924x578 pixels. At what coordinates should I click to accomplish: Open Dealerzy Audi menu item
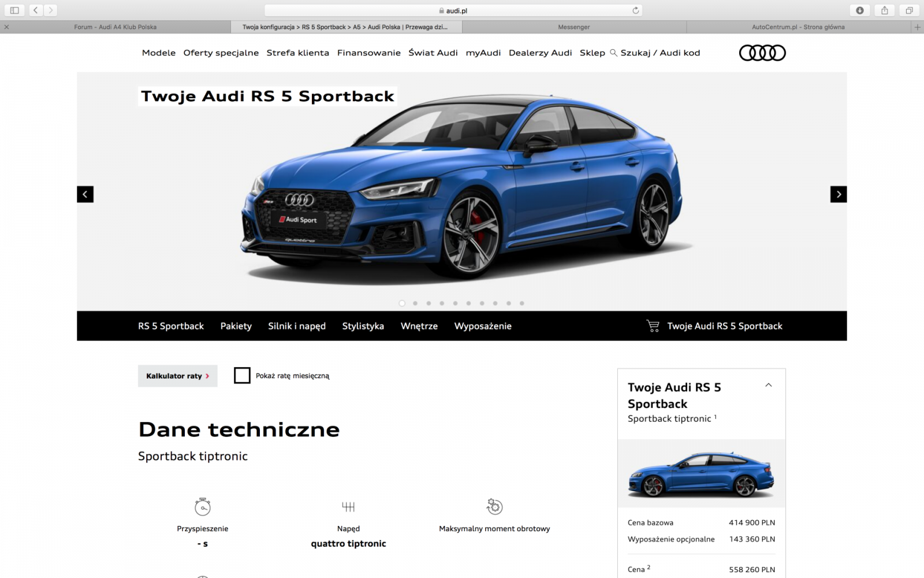541,53
